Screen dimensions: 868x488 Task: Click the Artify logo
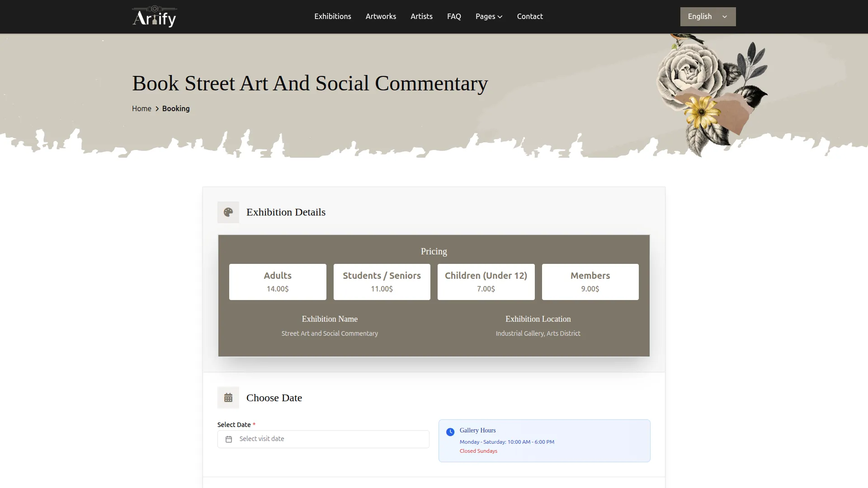click(x=154, y=17)
